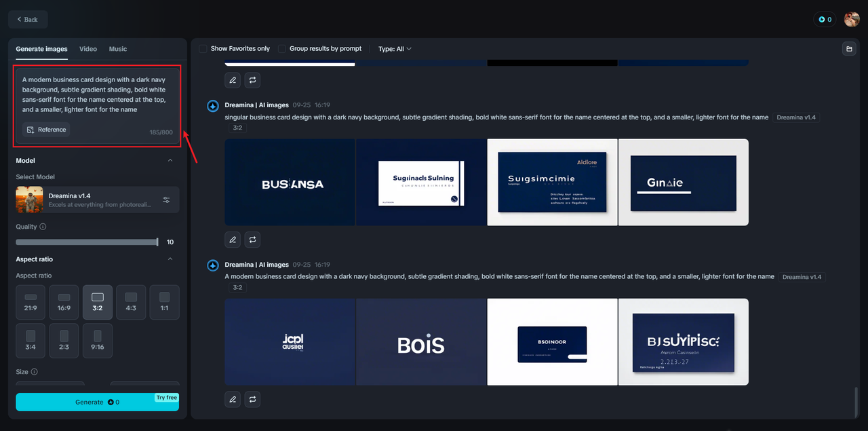Open the user profile avatar

[852, 19]
